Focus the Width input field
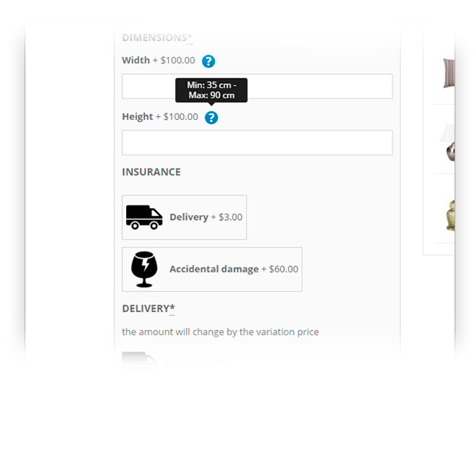The height and width of the screenshot is (466, 476). [x=257, y=87]
